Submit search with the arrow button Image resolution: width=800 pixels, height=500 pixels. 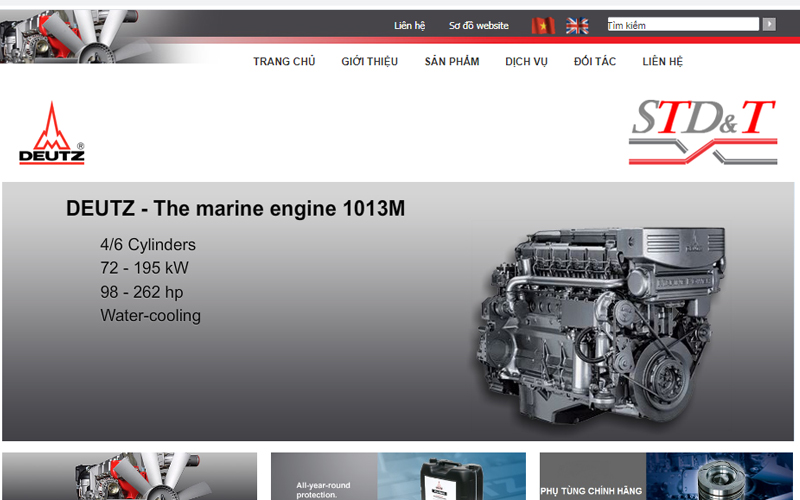769,24
